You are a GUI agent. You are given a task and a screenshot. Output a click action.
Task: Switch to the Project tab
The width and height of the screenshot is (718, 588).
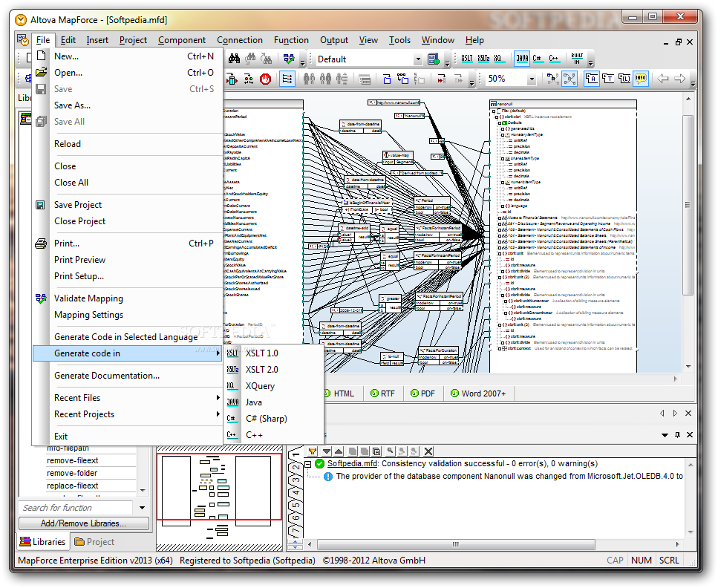(x=94, y=542)
